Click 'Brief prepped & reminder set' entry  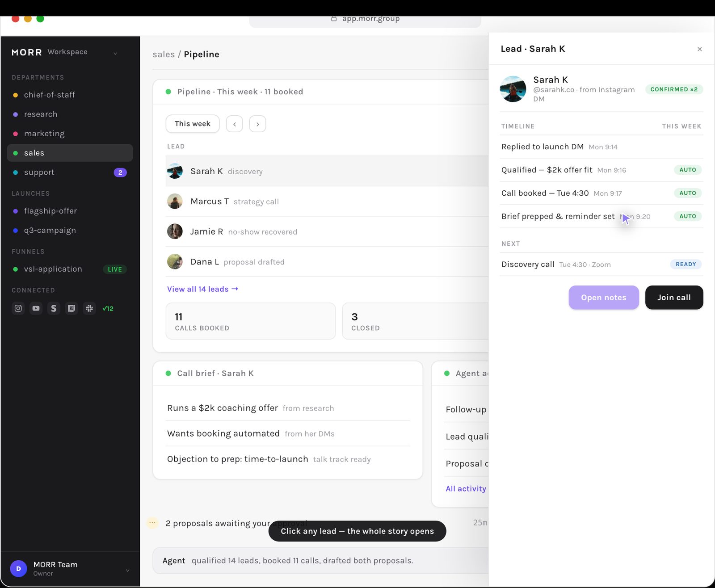pos(601,216)
